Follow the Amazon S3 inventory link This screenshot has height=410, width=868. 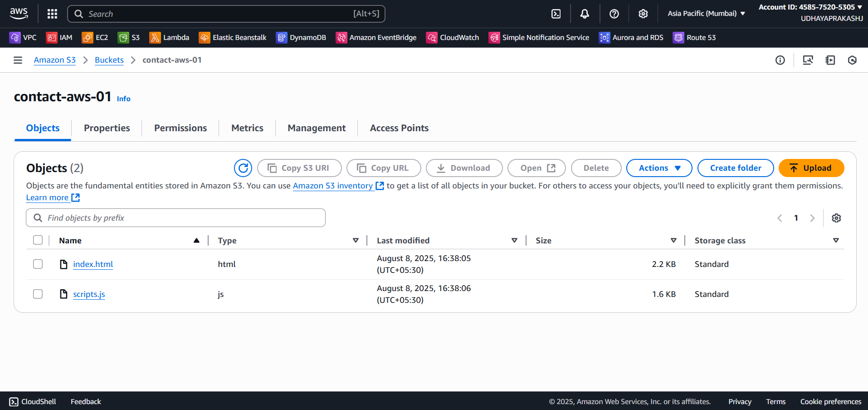coord(338,186)
